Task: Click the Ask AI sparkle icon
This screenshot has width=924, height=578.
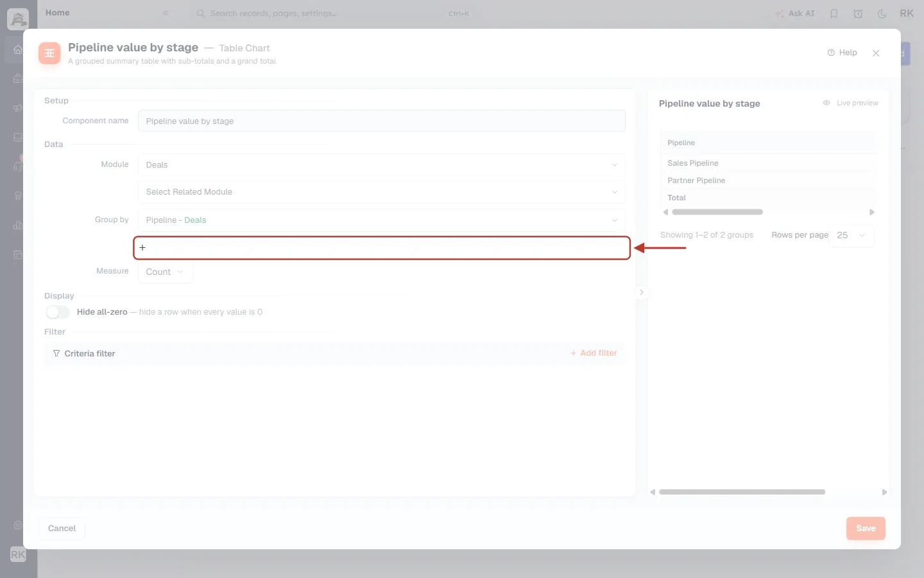Action: 779,13
